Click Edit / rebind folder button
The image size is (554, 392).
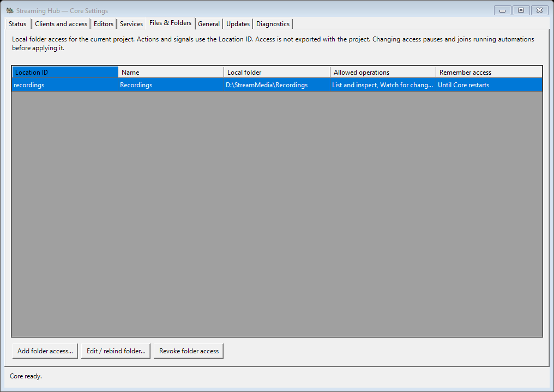(116, 351)
